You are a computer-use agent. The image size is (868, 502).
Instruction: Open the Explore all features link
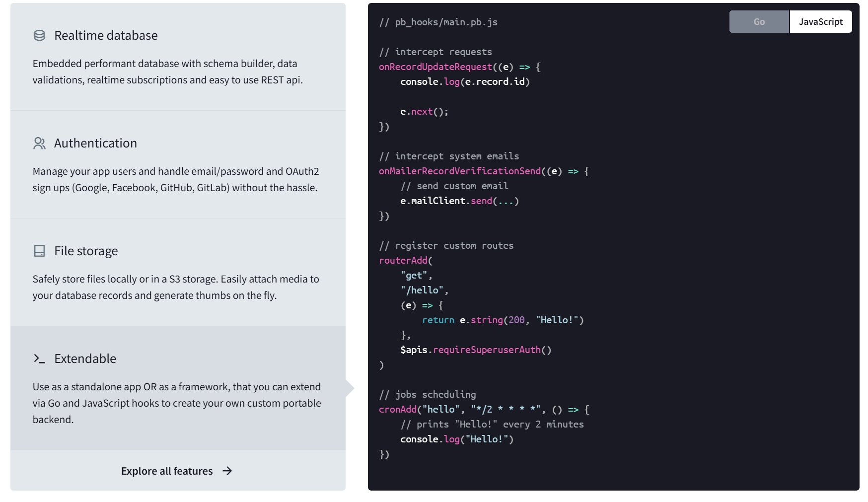click(x=167, y=471)
